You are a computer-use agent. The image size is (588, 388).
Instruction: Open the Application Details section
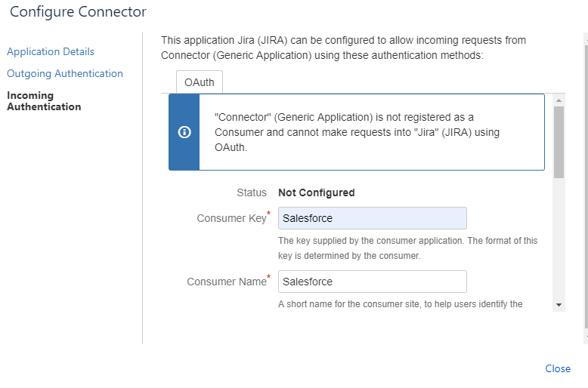51,51
